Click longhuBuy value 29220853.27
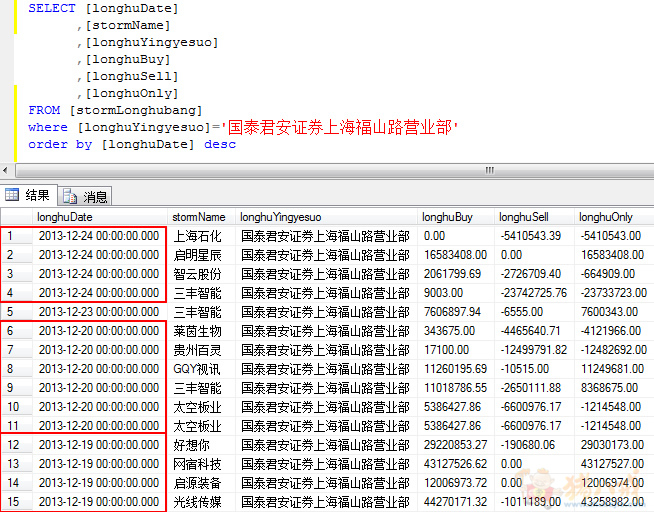This screenshot has width=654, height=512. 455,445
